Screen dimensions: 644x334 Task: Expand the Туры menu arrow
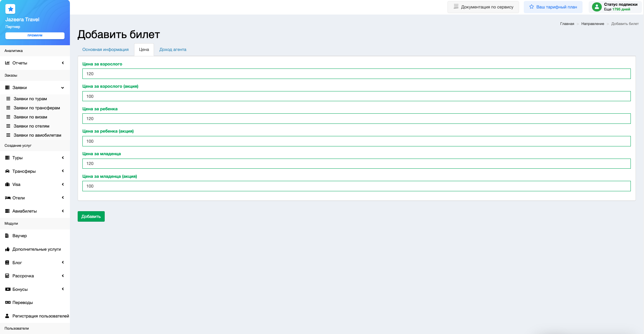click(63, 158)
